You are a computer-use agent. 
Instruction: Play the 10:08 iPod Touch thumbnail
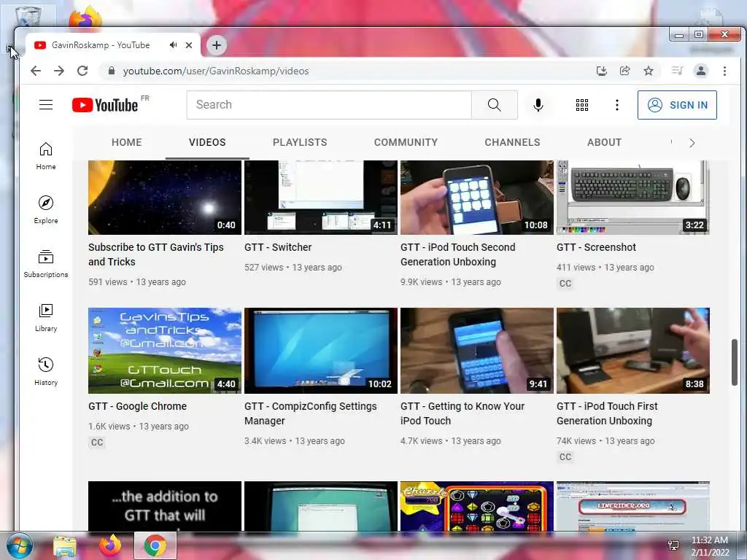pyautogui.click(x=477, y=197)
